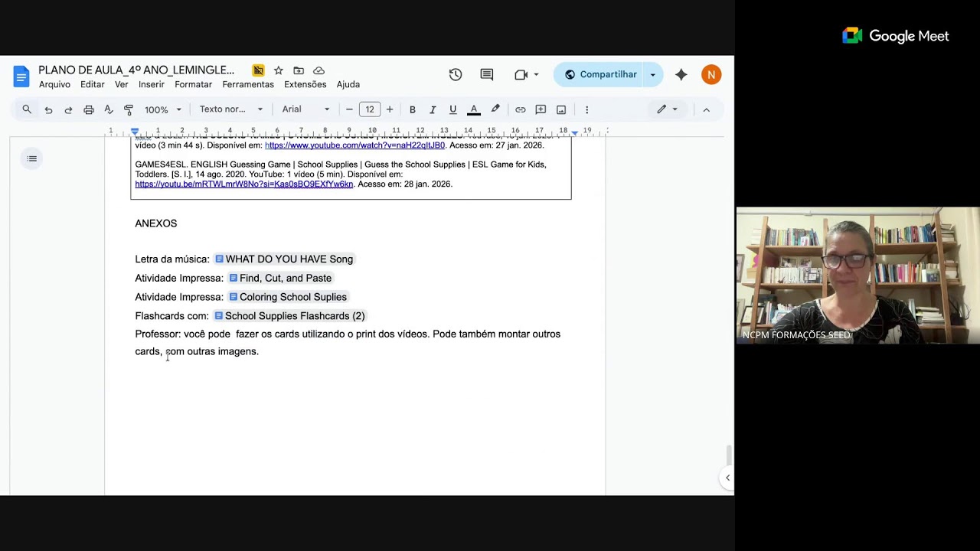Open text color picker
980x551 pixels.
point(473,109)
